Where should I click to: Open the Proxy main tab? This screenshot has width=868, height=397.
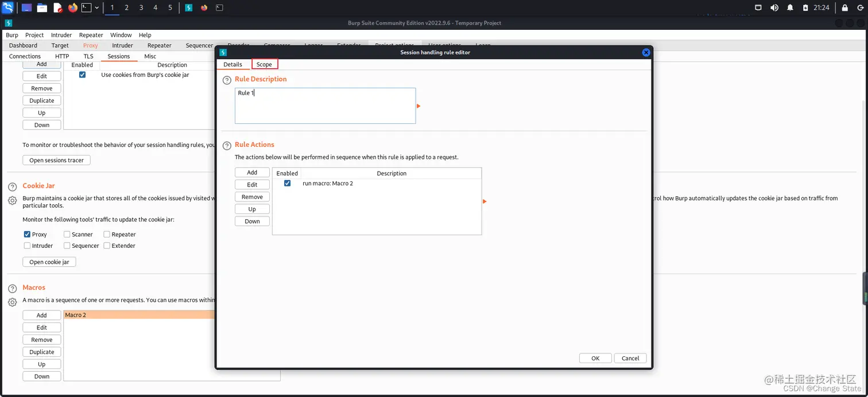(90, 45)
